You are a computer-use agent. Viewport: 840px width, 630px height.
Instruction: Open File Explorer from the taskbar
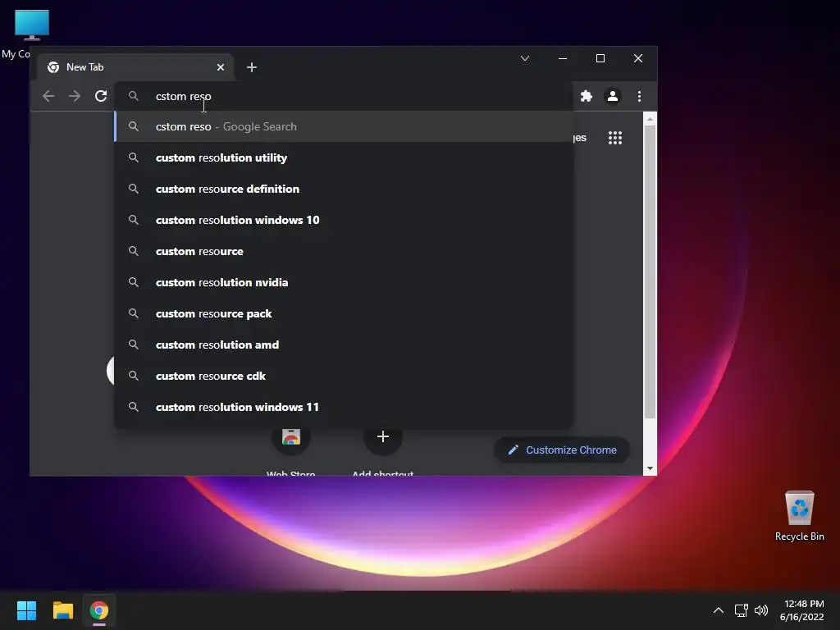[x=62, y=610]
